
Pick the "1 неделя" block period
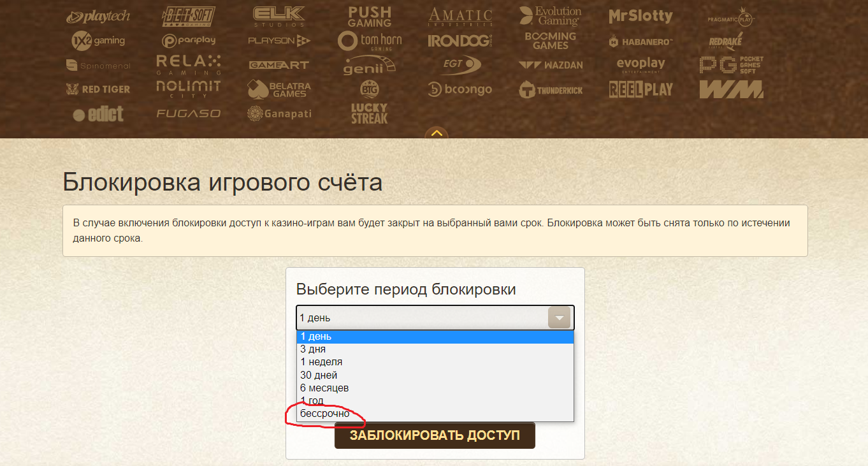pyautogui.click(x=435, y=362)
